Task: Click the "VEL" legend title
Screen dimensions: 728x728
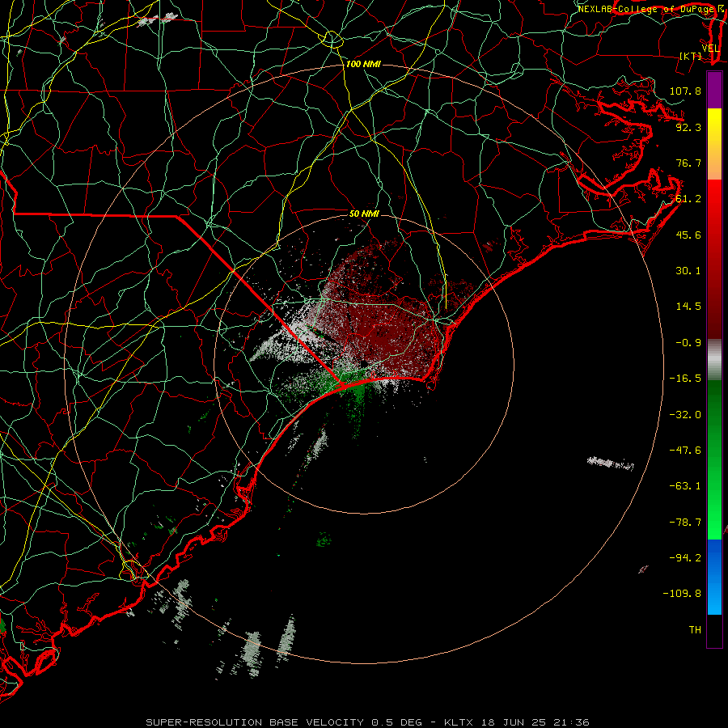Action: click(x=710, y=49)
